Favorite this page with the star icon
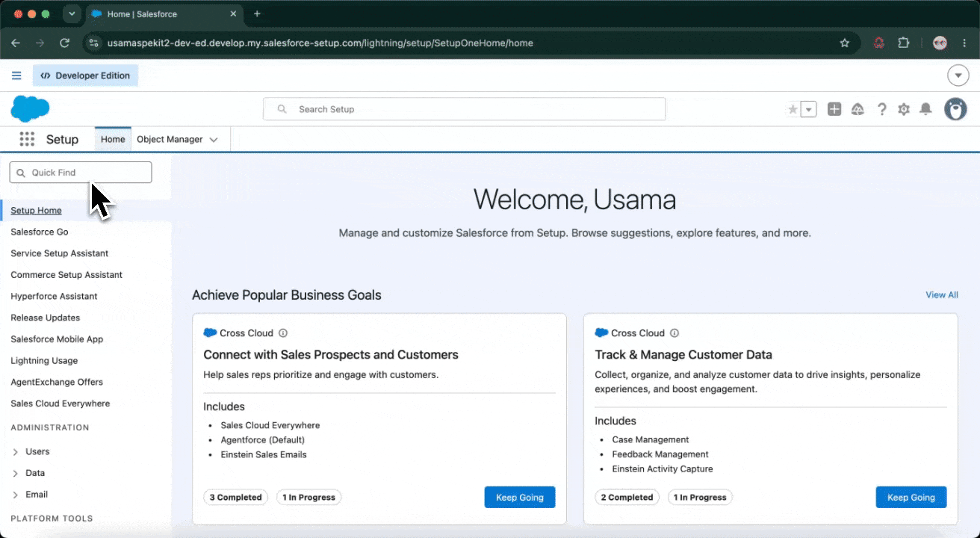Screen dimensions: 980x538 793,109
